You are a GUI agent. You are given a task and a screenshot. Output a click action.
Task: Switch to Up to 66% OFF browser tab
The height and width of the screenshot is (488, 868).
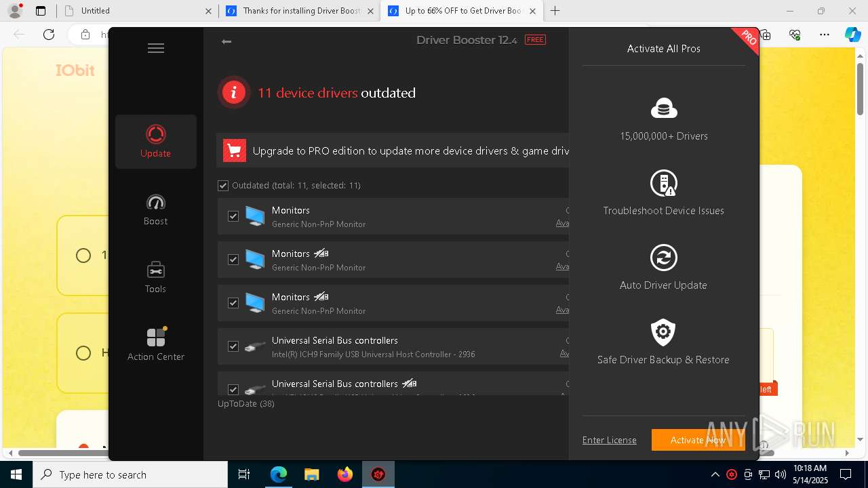click(x=461, y=11)
